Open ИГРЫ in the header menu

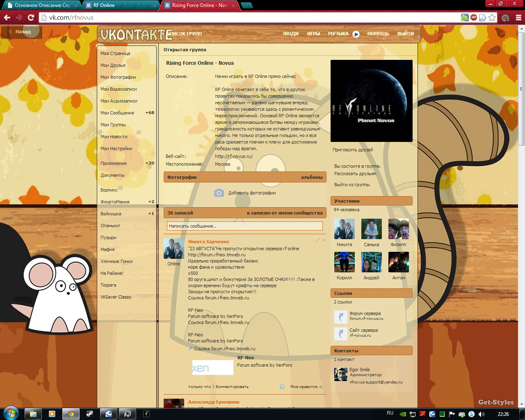pos(313,34)
